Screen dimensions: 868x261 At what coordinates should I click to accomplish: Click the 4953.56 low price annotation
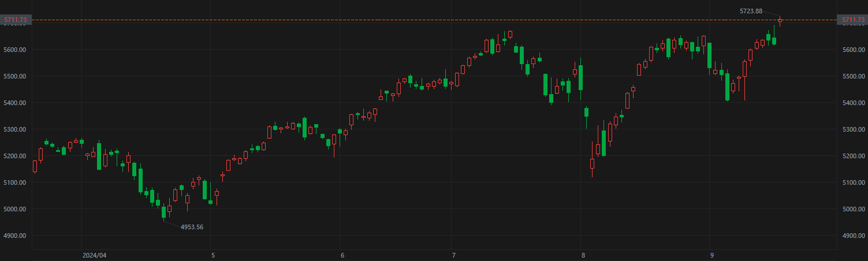point(192,227)
